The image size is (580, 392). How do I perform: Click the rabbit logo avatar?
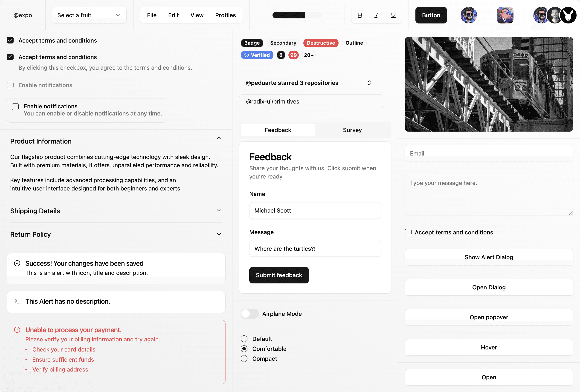(x=568, y=15)
